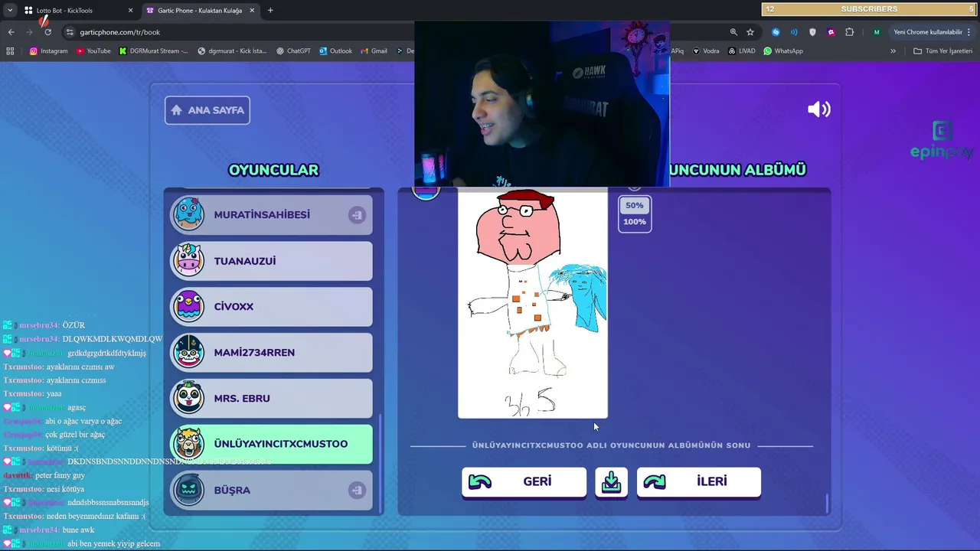Open the Instagram bookmark

(x=48, y=51)
